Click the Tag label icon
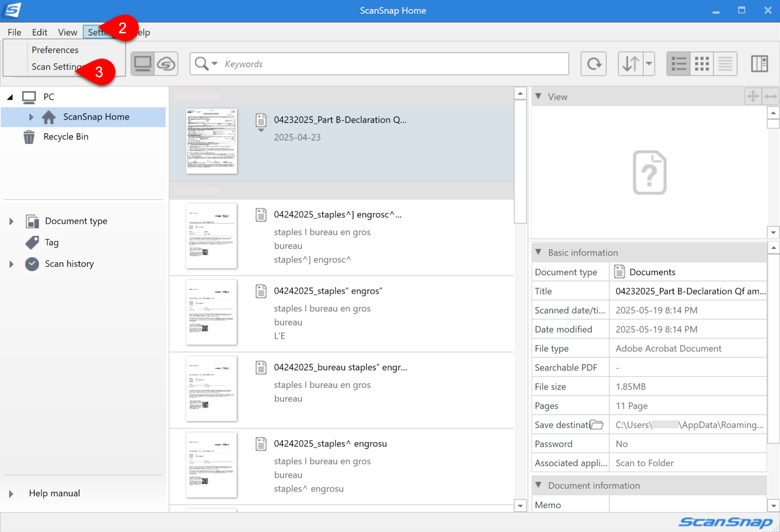Screen dimensions: 780x532 32,243
